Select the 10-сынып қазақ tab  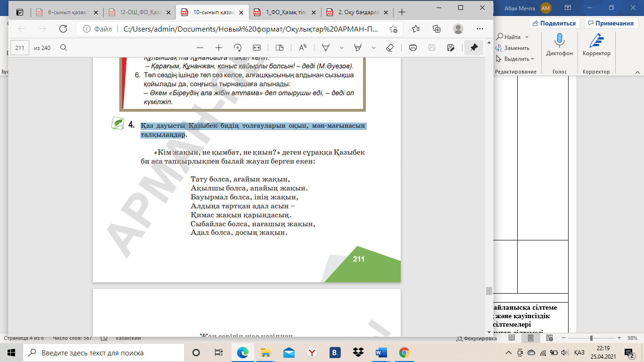tap(211, 12)
